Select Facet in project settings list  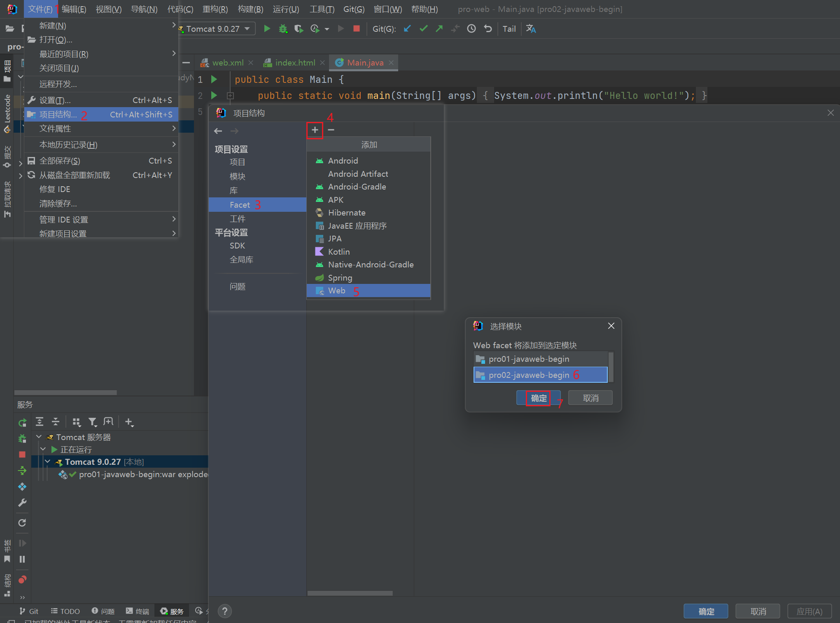pyautogui.click(x=258, y=205)
